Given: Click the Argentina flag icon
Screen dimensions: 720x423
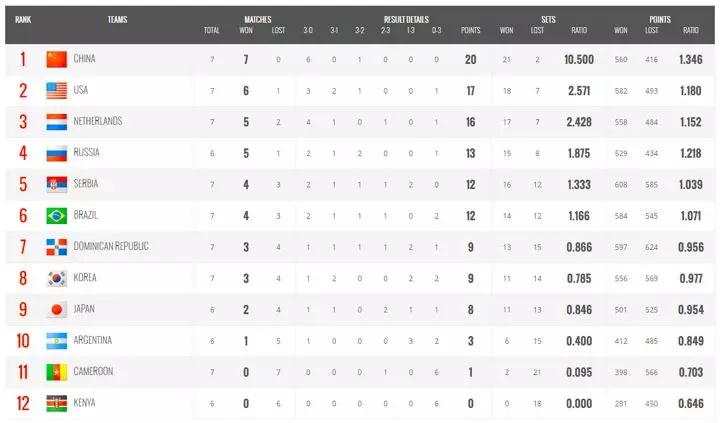Looking at the screenshot, I should click(x=56, y=340).
